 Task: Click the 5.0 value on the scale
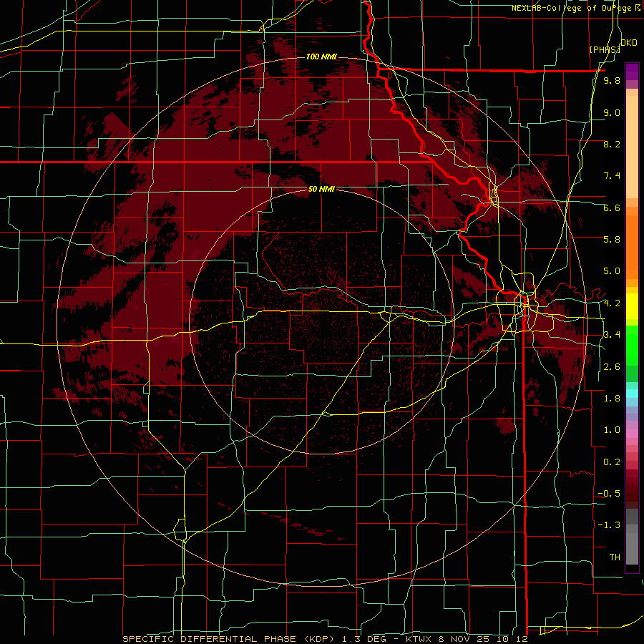coord(612,271)
